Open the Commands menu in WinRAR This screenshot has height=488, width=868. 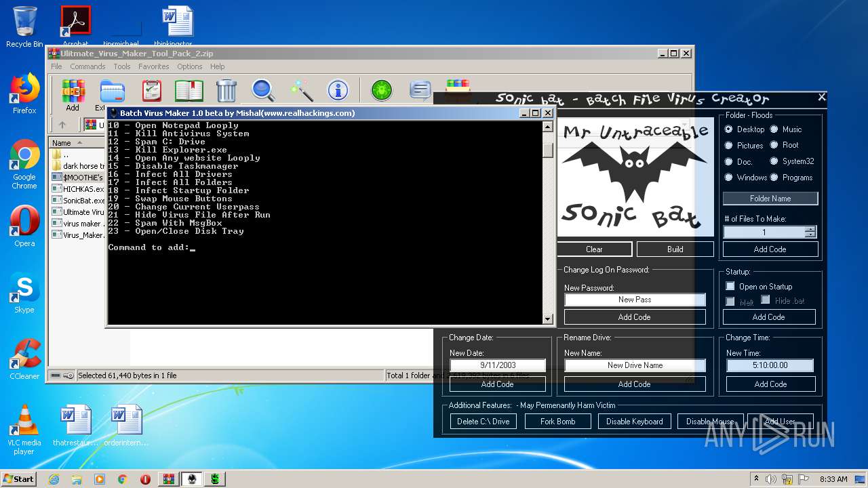(87, 66)
